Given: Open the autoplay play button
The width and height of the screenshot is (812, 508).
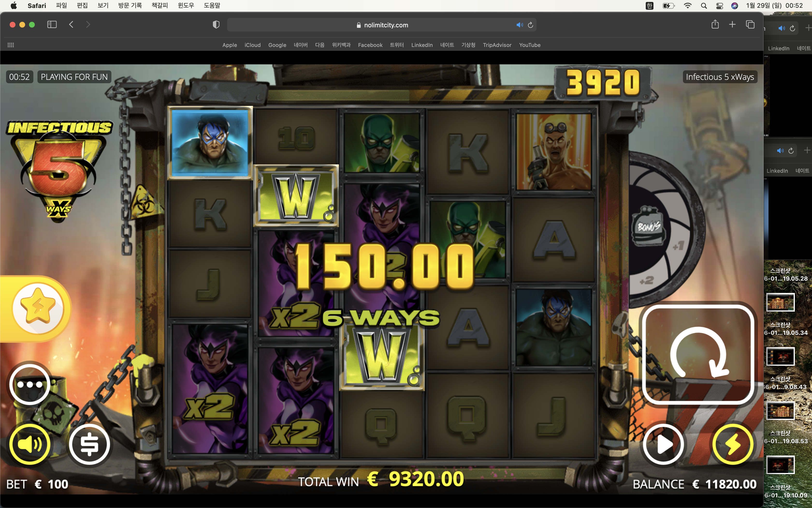Looking at the screenshot, I should coord(663,444).
